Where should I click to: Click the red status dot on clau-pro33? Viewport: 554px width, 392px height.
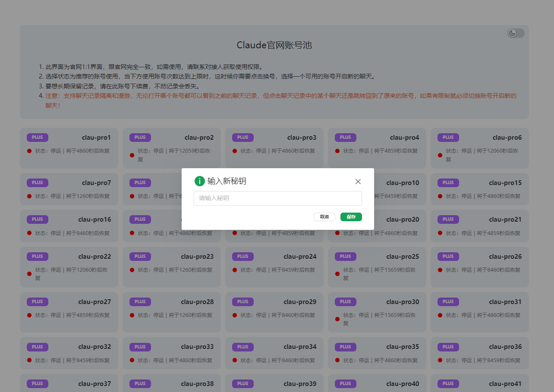[x=132, y=361]
